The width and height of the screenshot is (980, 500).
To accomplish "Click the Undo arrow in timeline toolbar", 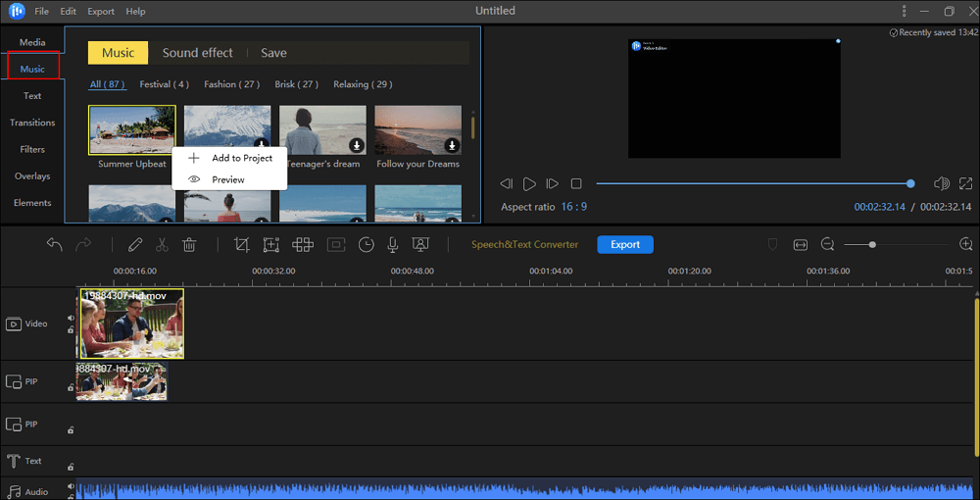I will 54,244.
